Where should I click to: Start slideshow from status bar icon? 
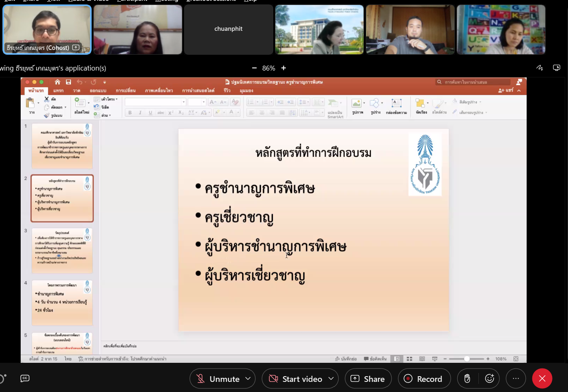435,359
